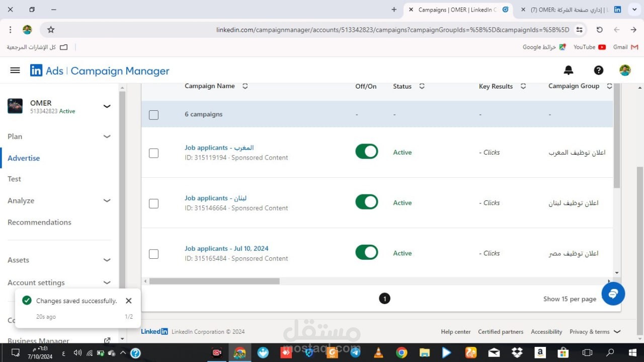Open the tab search dropdown in Chrome

[x=633, y=10]
